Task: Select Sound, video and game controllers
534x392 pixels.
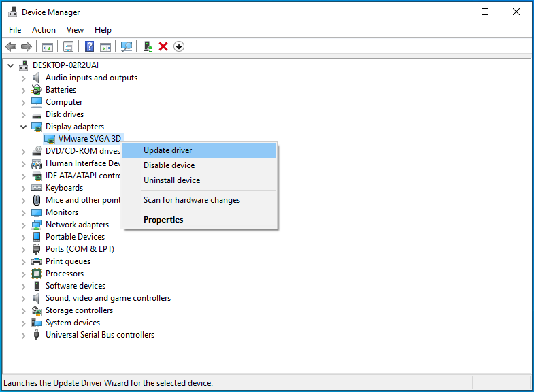Action: (107, 298)
